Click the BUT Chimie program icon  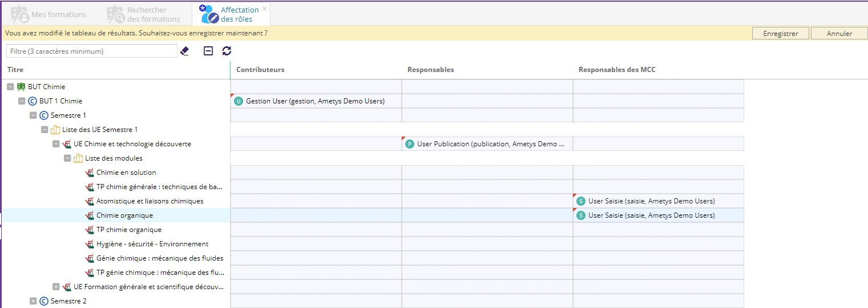coord(21,87)
